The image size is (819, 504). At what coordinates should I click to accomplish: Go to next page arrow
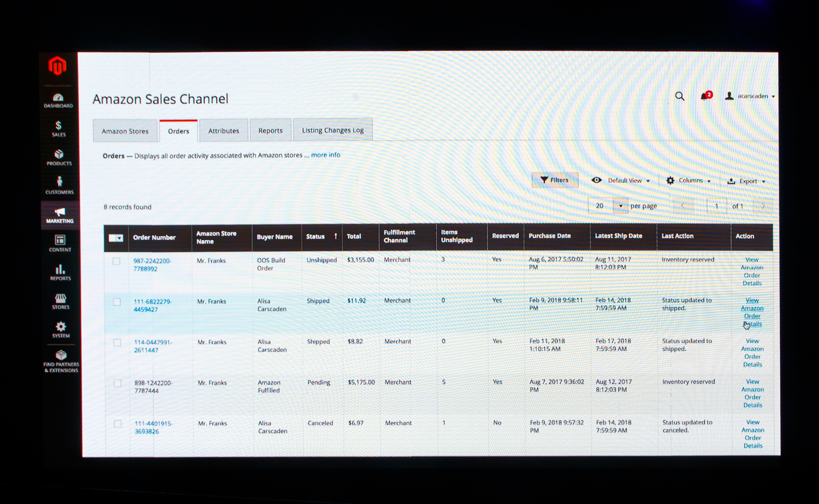[763, 206]
